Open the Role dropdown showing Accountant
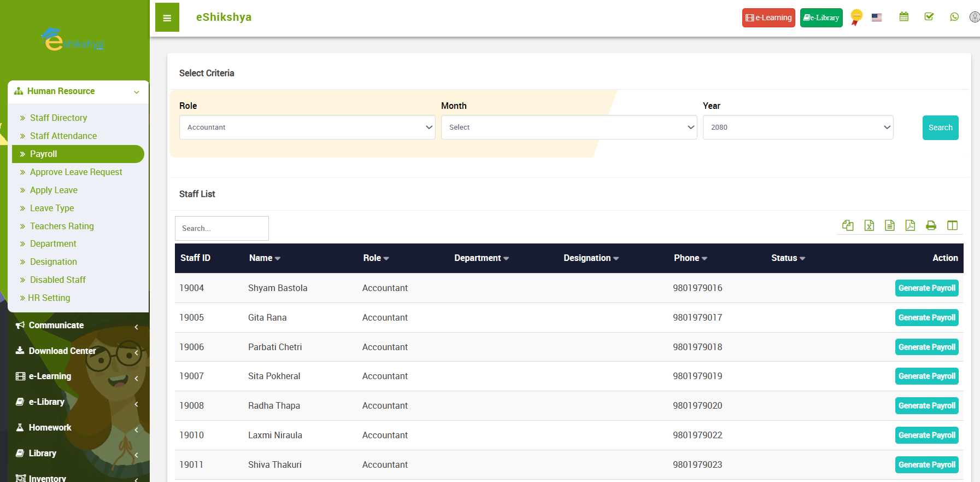980x482 pixels. click(307, 127)
